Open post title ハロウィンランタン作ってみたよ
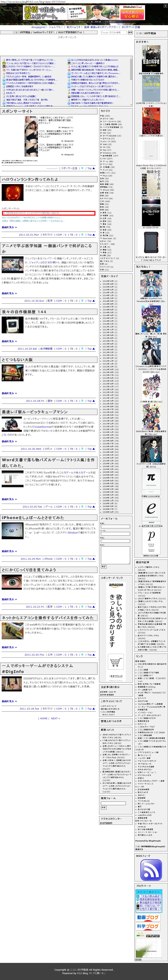Image resolution: width=168 pixels, height=980 pixels. tap(30, 179)
